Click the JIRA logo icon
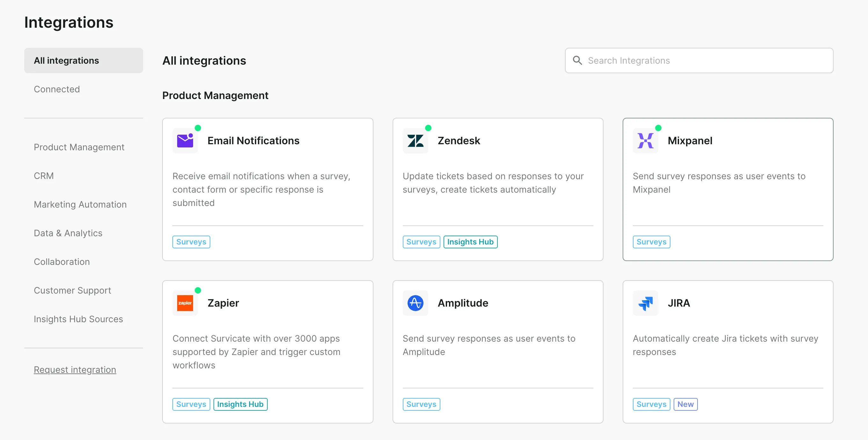 click(x=645, y=303)
